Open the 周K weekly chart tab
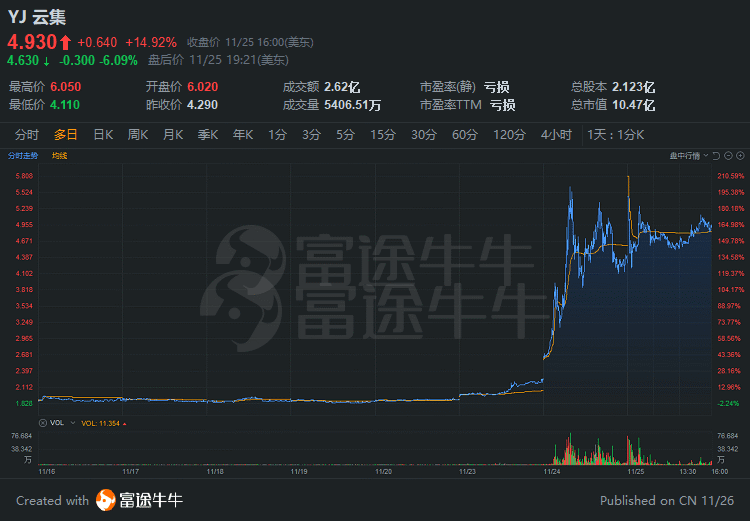 138,135
